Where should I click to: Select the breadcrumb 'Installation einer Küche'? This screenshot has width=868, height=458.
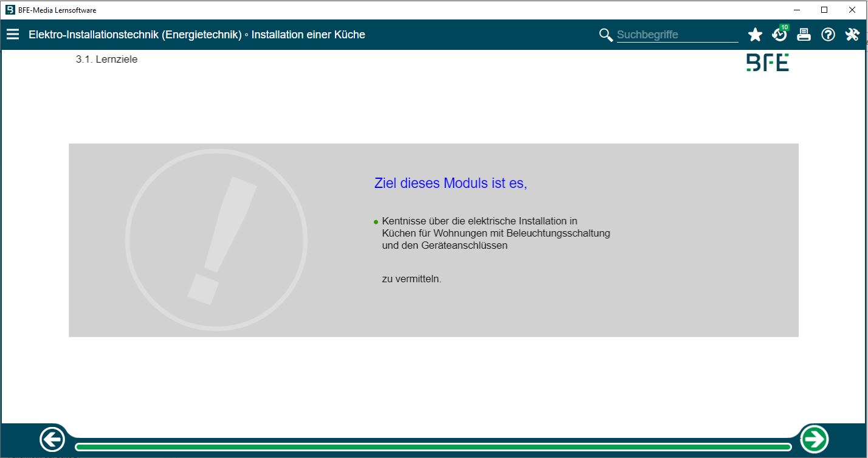pyautogui.click(x=309, y=35)
